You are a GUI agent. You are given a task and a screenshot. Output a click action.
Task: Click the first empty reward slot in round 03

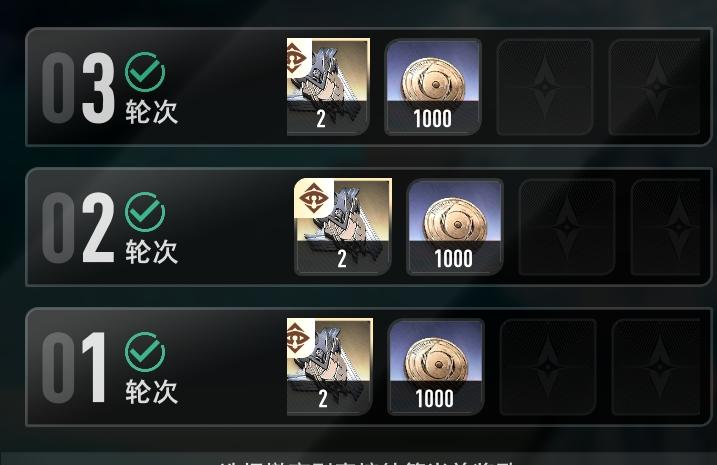[x=545, y=87]
